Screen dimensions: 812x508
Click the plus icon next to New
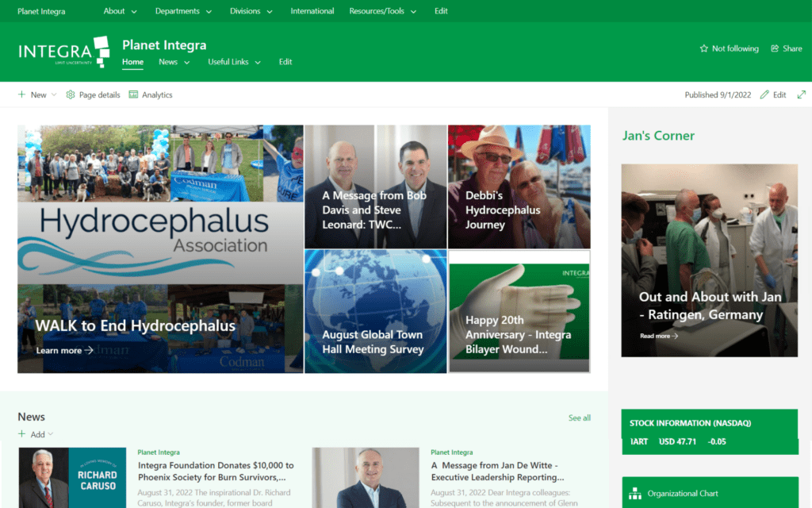tap(21, 94)
